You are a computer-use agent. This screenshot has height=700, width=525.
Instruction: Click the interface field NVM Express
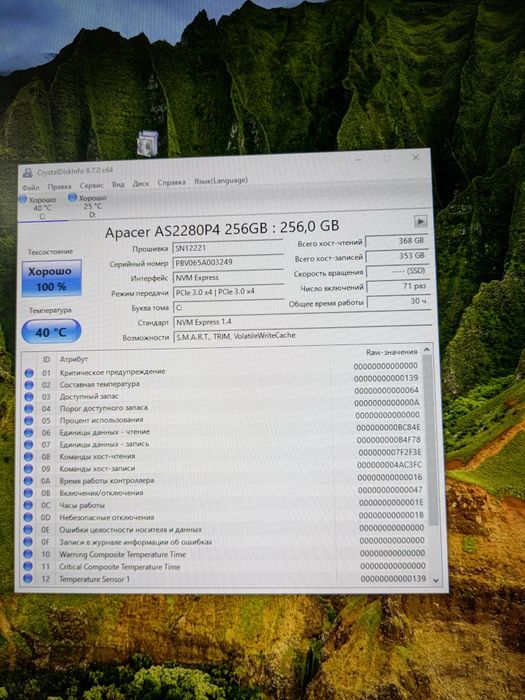point(228,277)
